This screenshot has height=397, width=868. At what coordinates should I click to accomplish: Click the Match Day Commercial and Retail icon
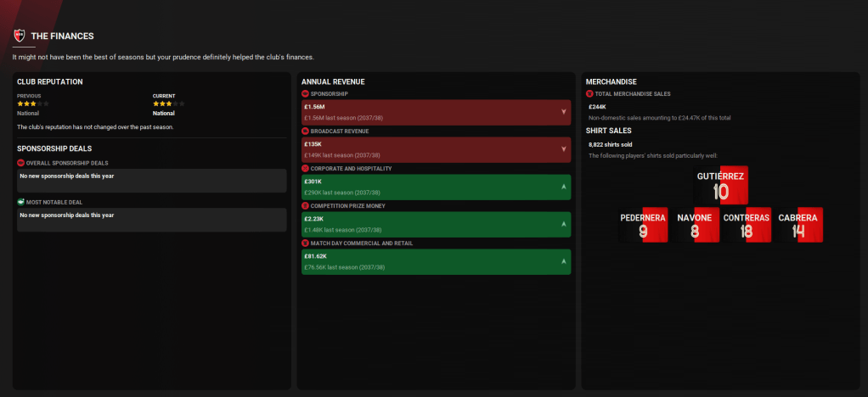click(x=305, y=243)
